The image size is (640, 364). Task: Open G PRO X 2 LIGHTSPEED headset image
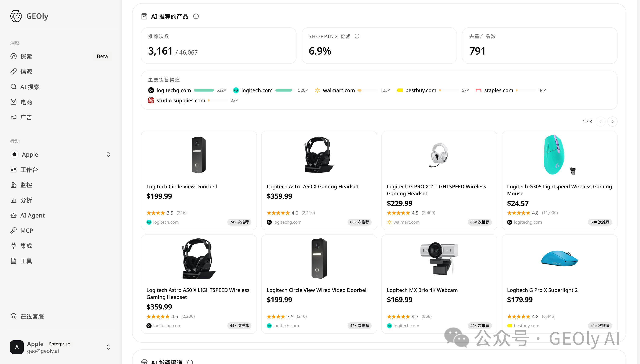(439, 155)
